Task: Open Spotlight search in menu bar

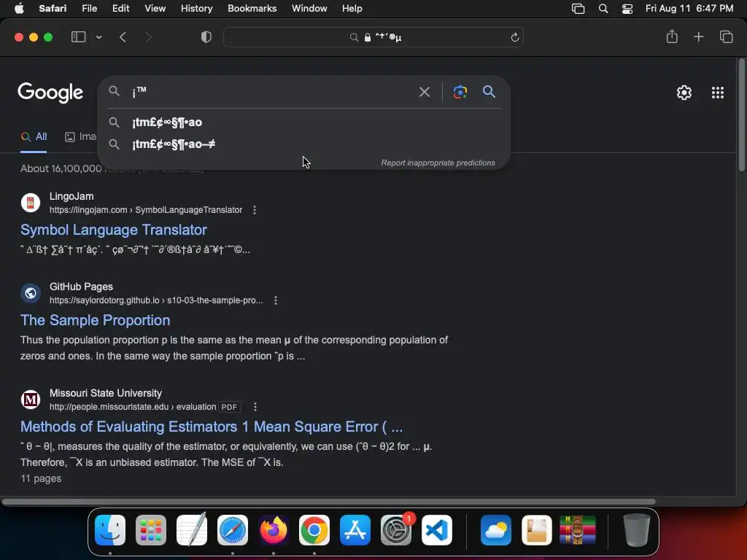Action: (x=603, y=9)
